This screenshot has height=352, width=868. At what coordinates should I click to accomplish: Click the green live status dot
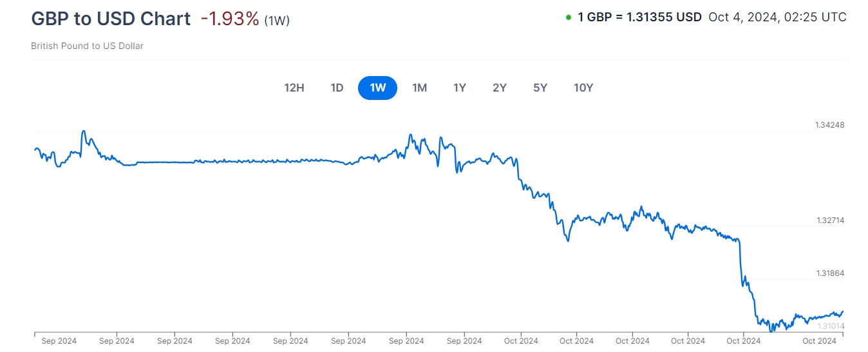point(568,17)
